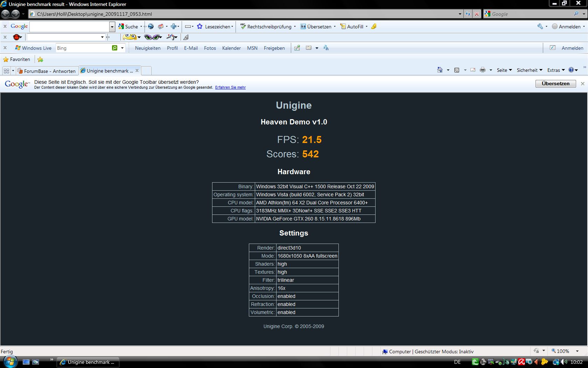Click the stop loading red X icon

point(476,14)
